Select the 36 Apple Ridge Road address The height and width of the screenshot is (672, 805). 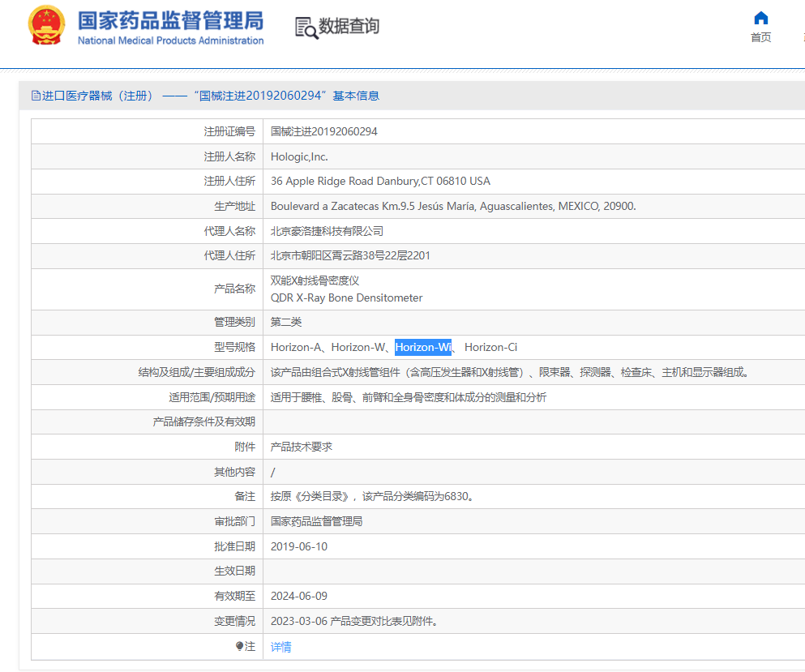(380, 182)
